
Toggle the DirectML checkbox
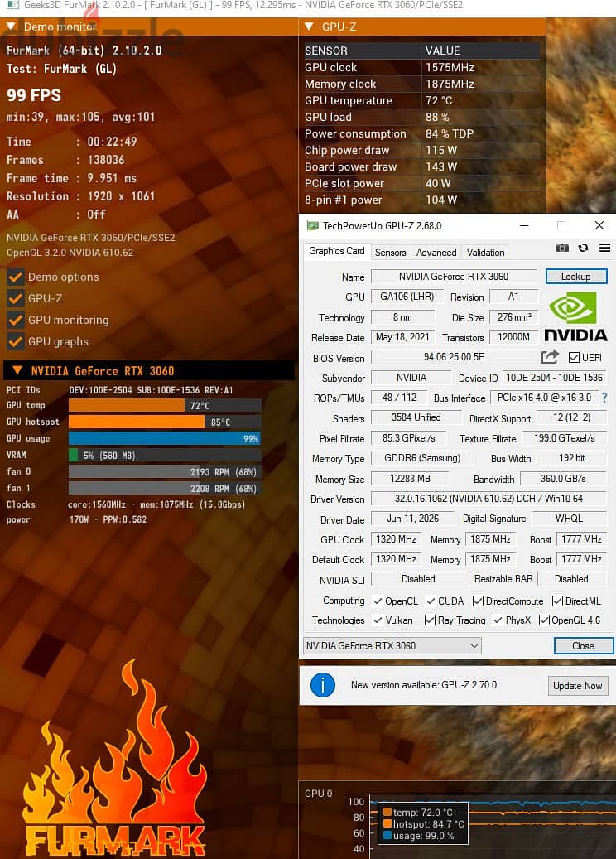tap(557, 601)
